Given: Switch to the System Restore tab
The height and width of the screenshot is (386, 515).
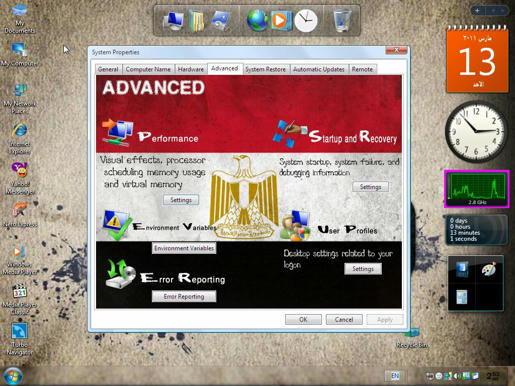Looking at the screenshot, I should (266, 69).
